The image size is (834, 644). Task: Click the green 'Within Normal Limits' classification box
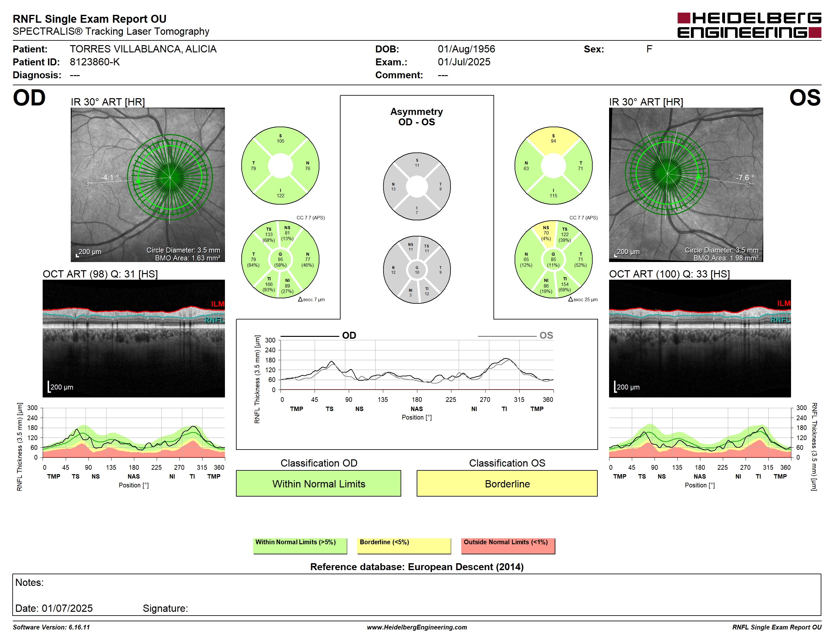point(318,483)
